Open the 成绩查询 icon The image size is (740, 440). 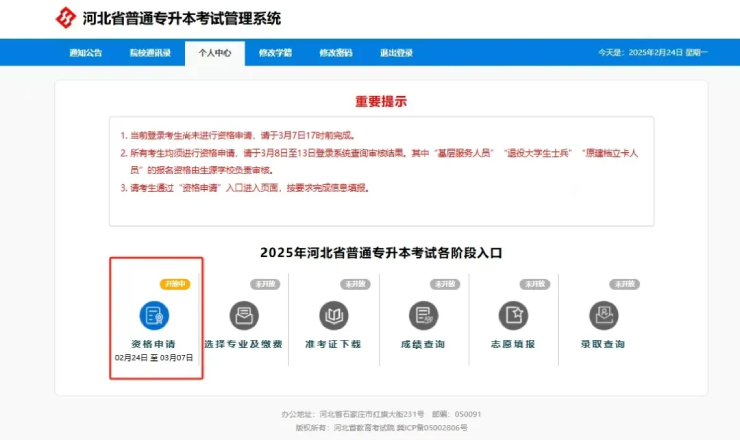(x=424, y=316)
